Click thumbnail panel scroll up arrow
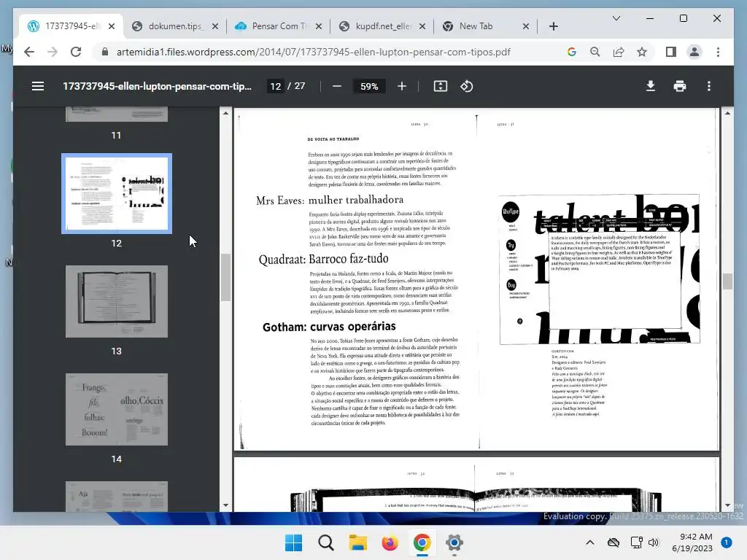 pyautogui.click(x=225, y=113)
